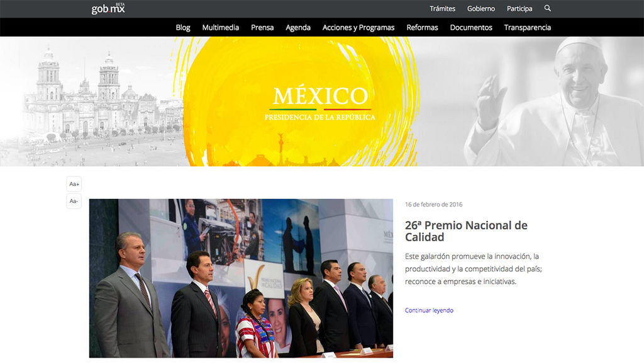The height and width of the screenshot is (364, 644).
Task: Open the Trámites menu
Action: tap(442, 9)
